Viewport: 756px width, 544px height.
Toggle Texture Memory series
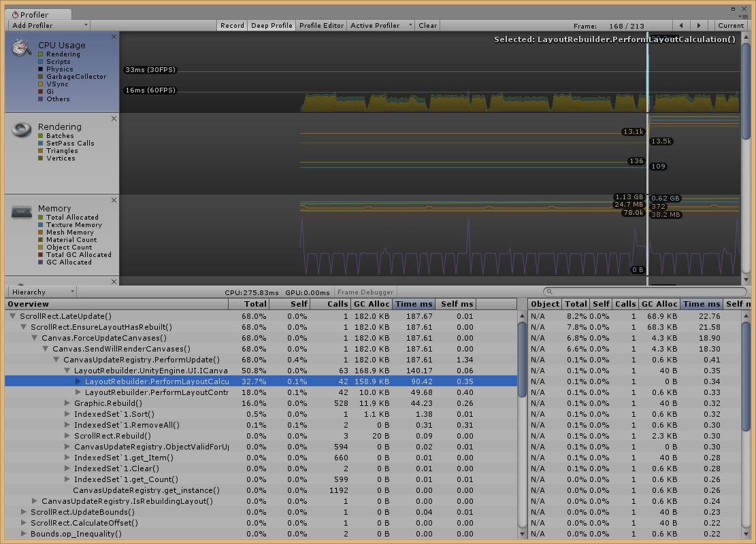point(41,225)
